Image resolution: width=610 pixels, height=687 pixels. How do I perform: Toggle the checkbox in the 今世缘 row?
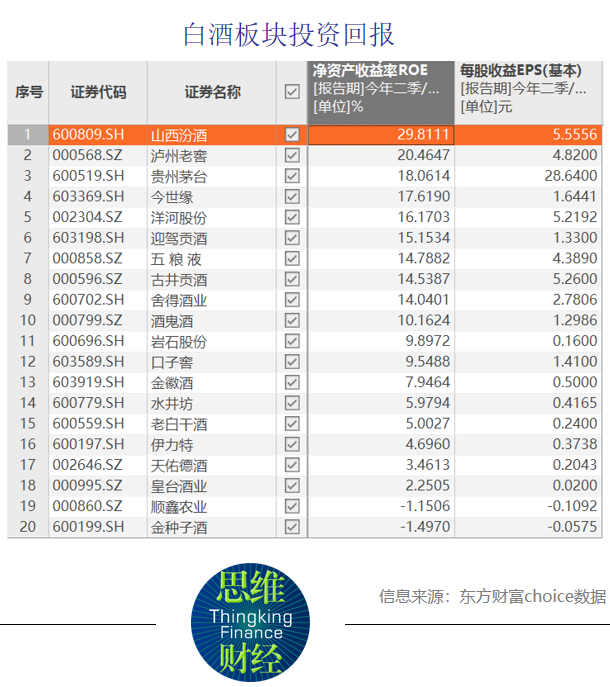click(292, 196)
